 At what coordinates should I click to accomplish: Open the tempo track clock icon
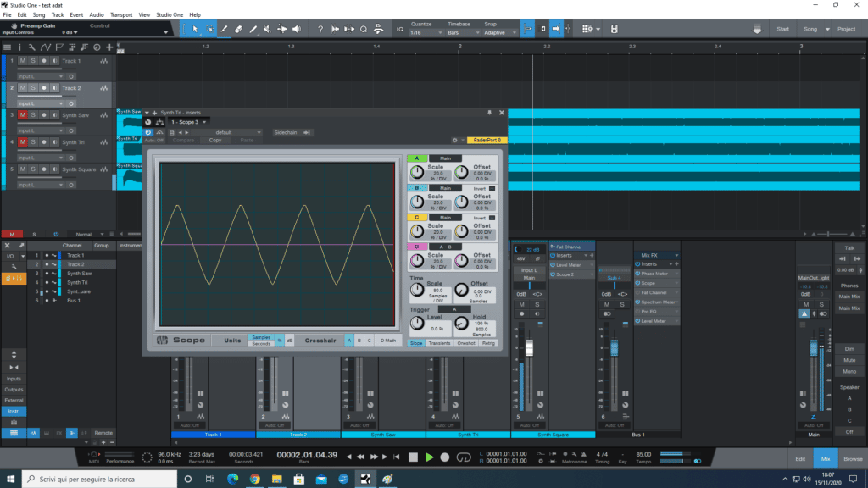[x=97, y=47]
